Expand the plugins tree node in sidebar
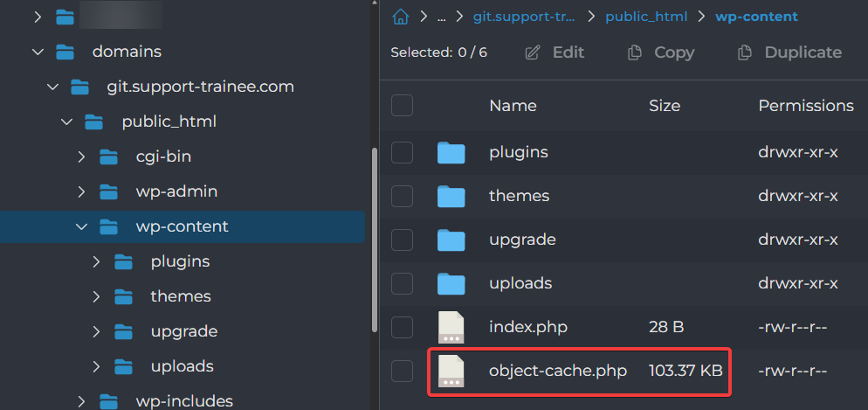 (96, 261)
